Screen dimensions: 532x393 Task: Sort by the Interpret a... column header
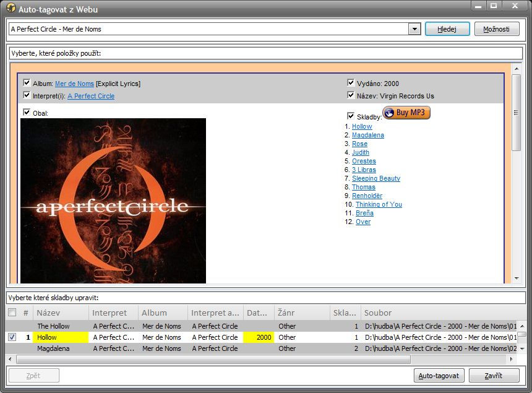[x=215, y=313]
